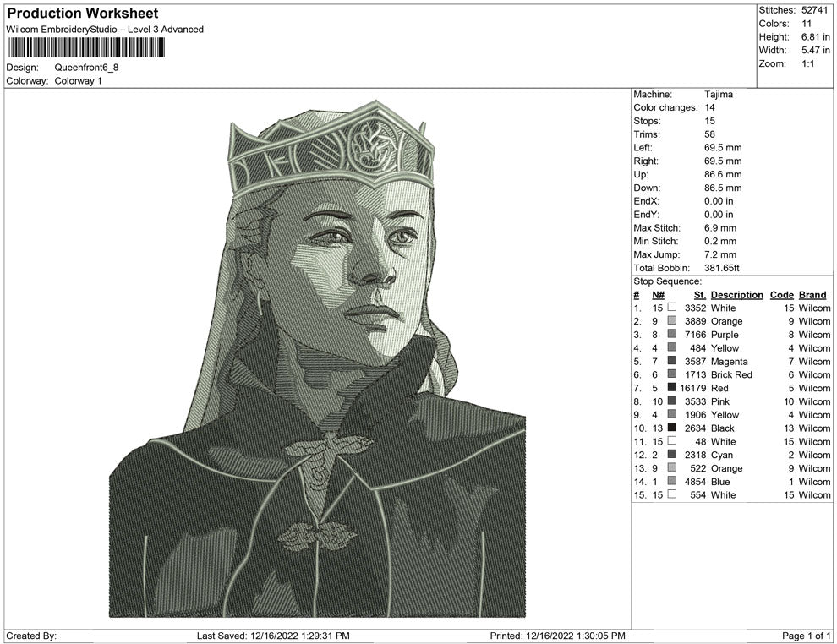Click the Max Jump value 7.2 mm

(x=720, y=254)
